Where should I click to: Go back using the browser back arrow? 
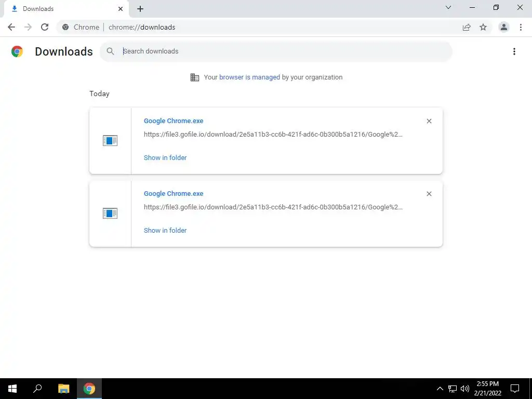(11, 27)
